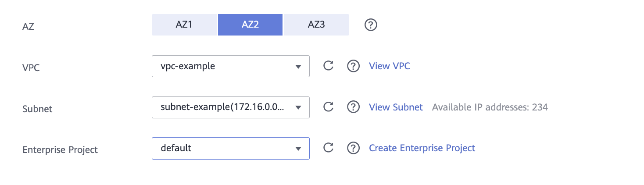644x185 pixels.
Task: Click the Available IP addresses text
Action: (490, 107)
